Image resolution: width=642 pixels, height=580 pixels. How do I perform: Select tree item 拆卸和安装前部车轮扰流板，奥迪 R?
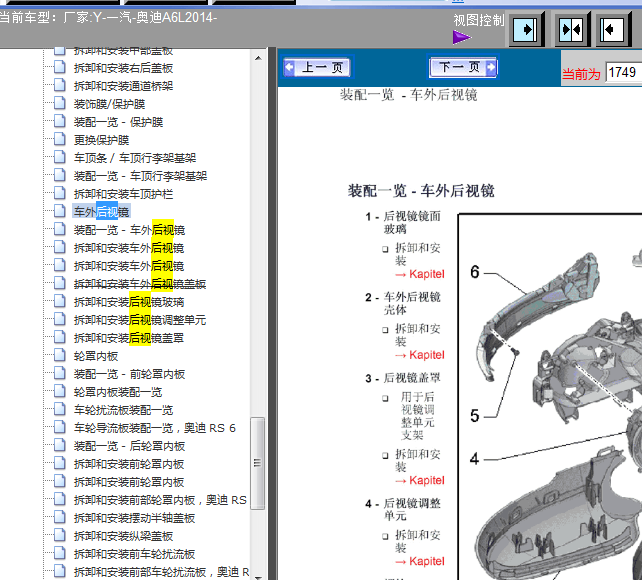point(161,572)
